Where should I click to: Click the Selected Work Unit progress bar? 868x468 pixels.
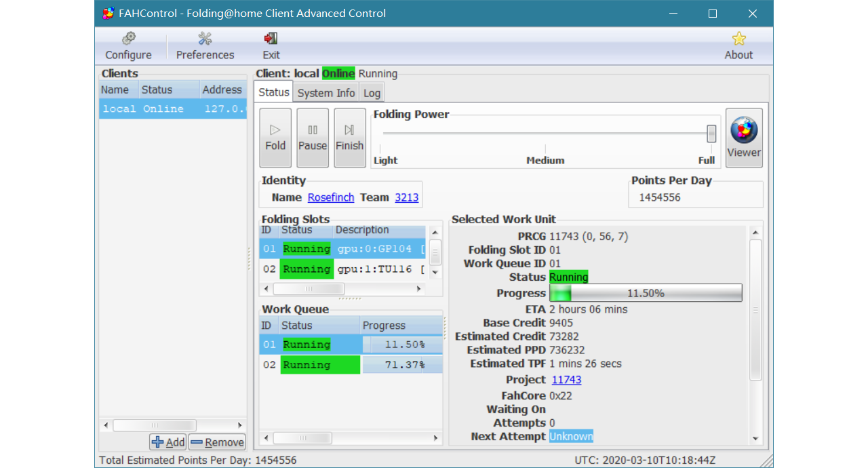(x=646, y=293)
